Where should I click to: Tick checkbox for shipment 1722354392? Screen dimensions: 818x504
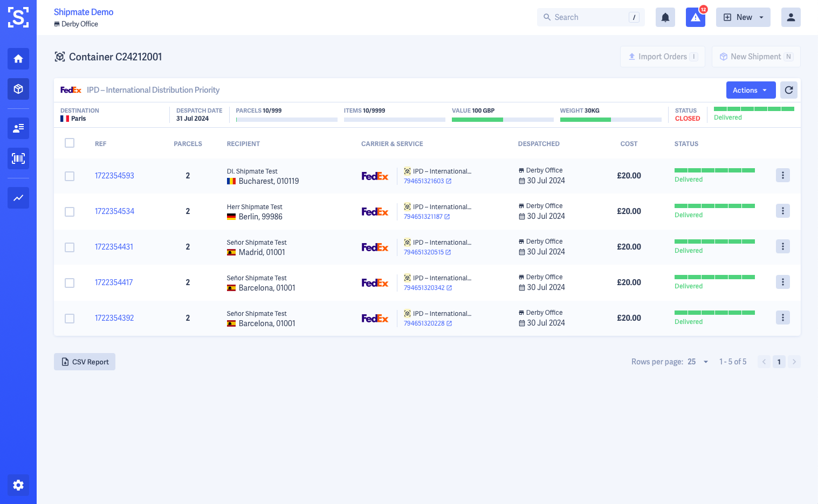tap(70, 319)
